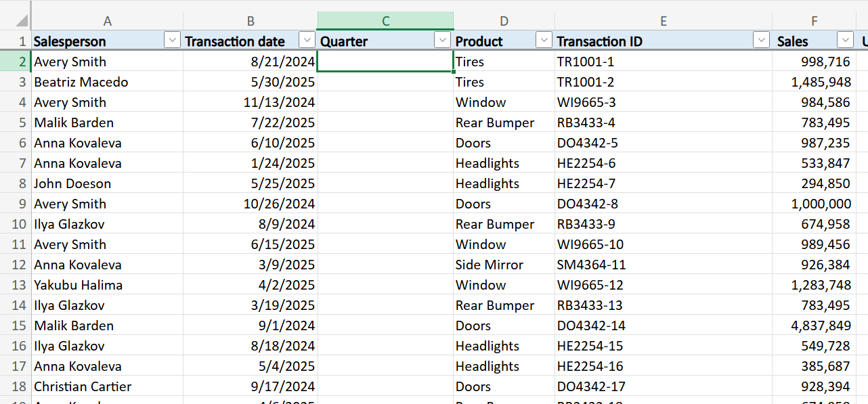The height and width of the screenshot is (404, 868).
Task: Click the Yakubu Halima cell
Action: 107,285
